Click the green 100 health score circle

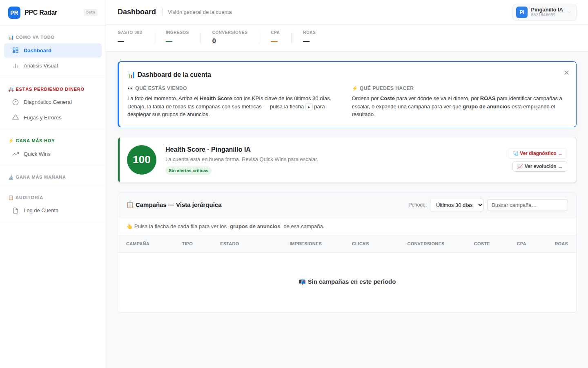(142, 160)
